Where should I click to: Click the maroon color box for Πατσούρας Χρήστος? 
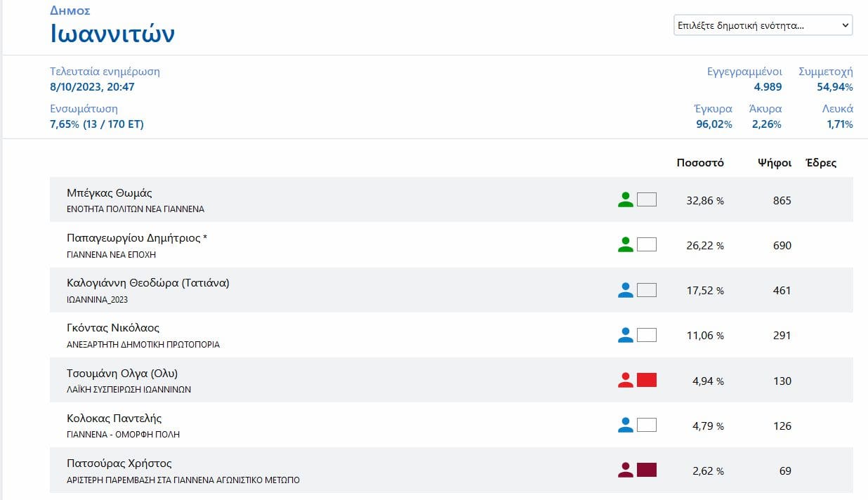(x=646, y=471)
